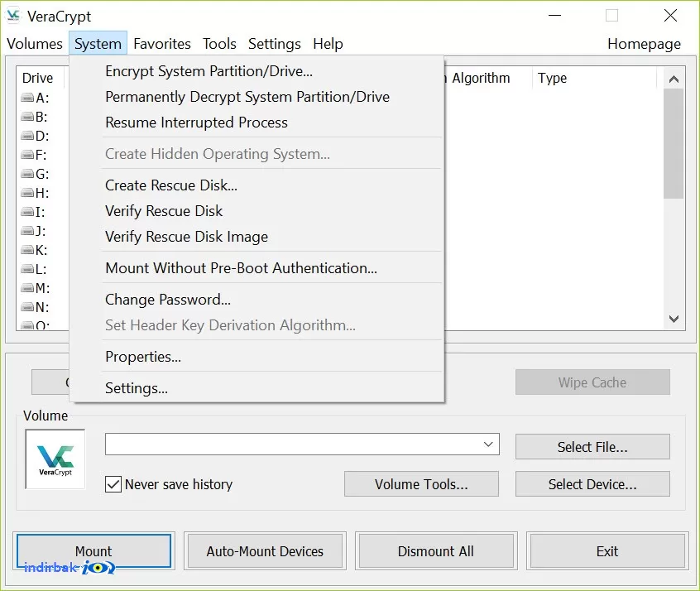Viewport: 700px width, 591px height.
Task: Select drive I: icon in the list
Action: point(27,212)
